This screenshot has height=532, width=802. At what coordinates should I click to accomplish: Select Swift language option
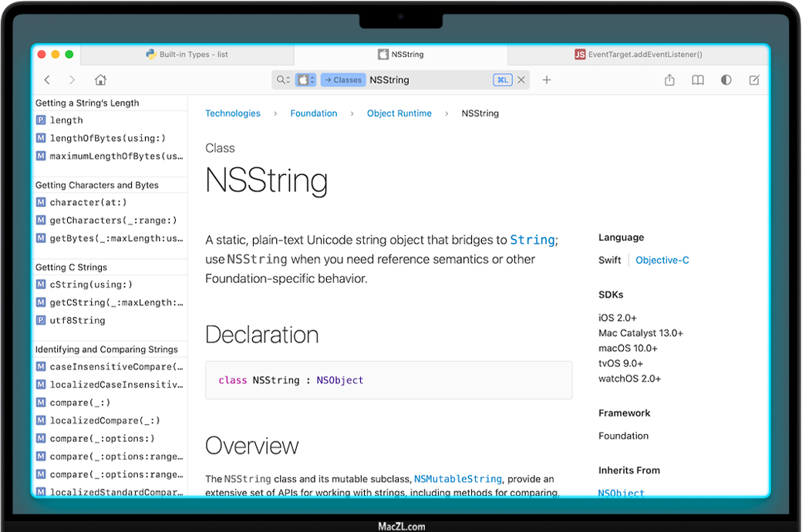click(x=609, y=261)
